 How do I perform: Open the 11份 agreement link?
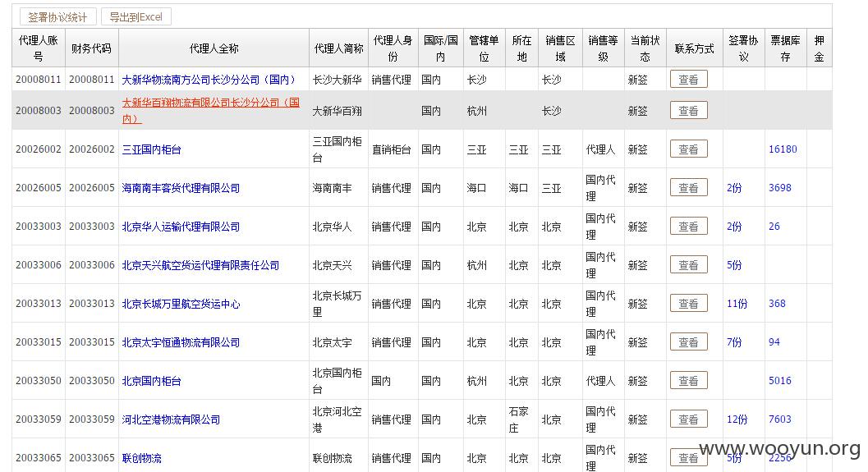737,304
